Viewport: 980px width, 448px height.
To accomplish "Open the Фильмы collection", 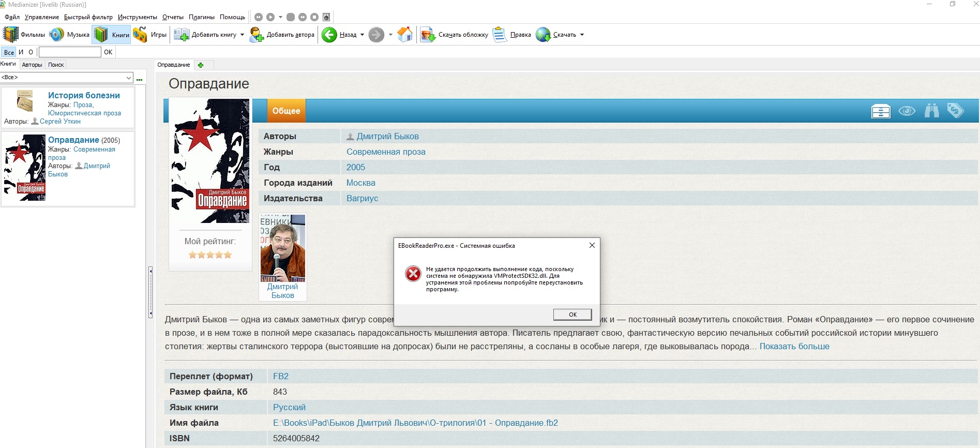I will coord(24,35).
